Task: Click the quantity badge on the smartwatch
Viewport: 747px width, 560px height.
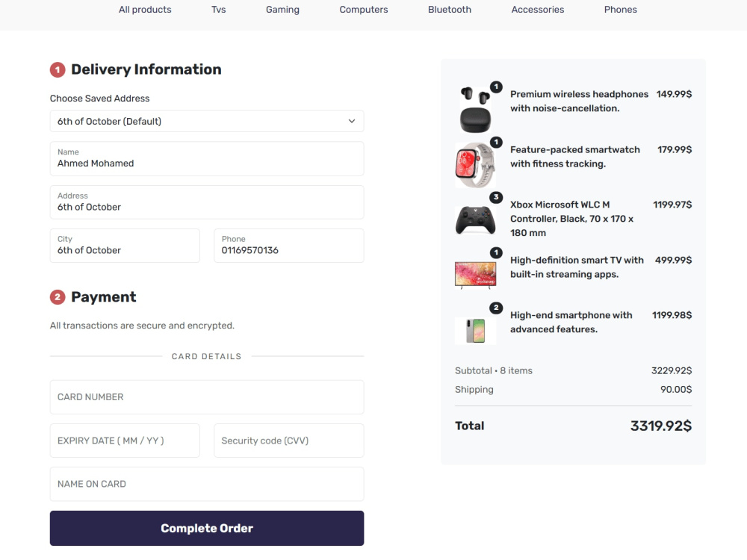Action: [x=496, y=142]
